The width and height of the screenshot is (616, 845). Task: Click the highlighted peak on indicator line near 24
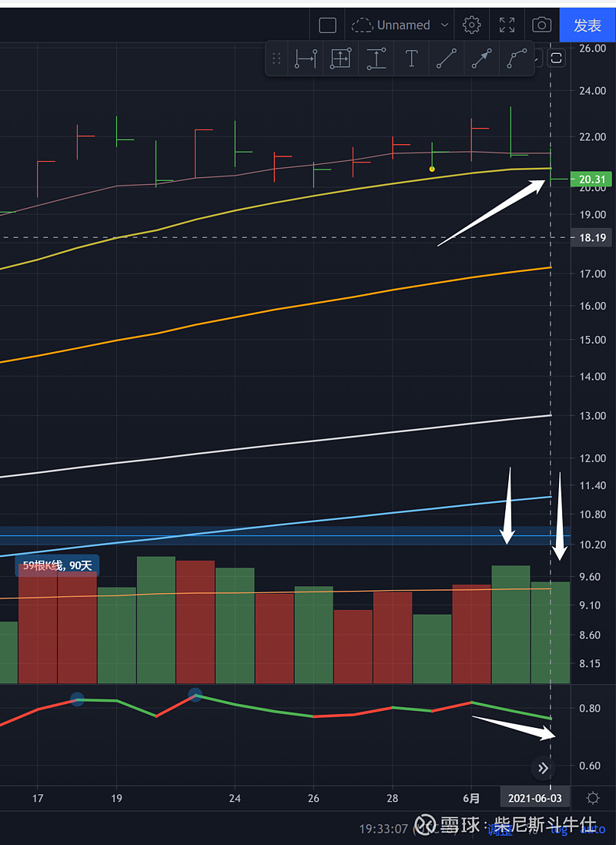pyautogui.click(x=195, y=696)
